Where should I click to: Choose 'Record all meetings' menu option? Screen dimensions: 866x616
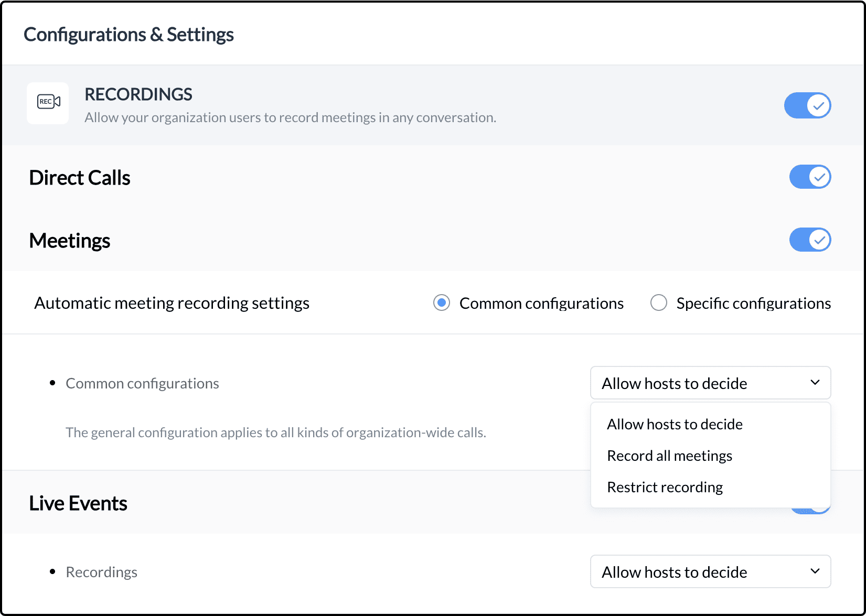click(669, 456)
